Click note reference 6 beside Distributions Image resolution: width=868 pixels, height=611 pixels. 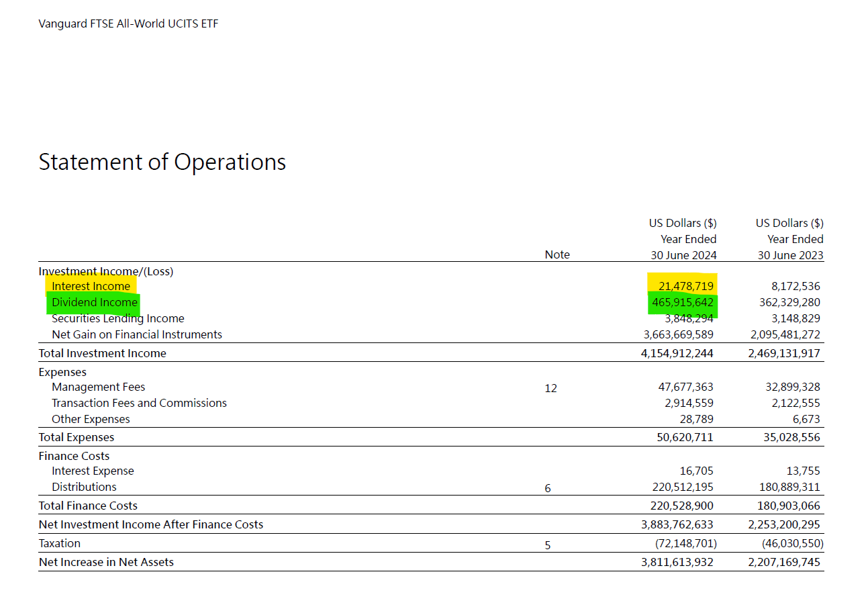(548, 488)
